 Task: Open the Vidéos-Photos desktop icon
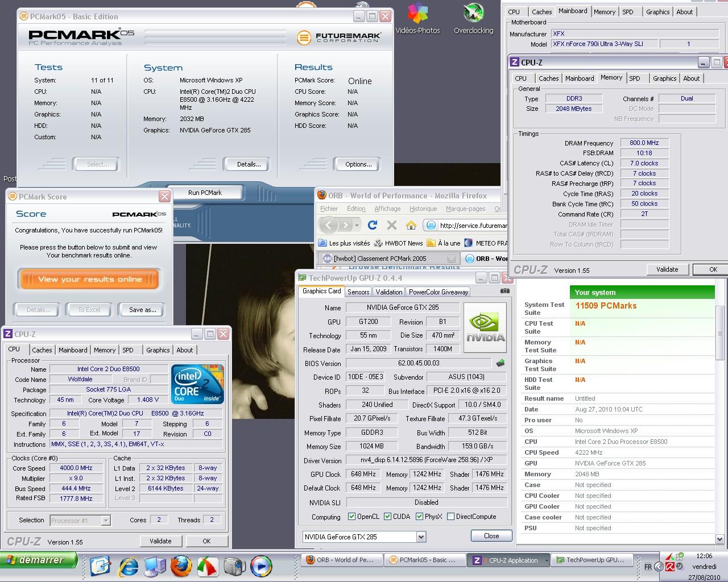(418, 18)
